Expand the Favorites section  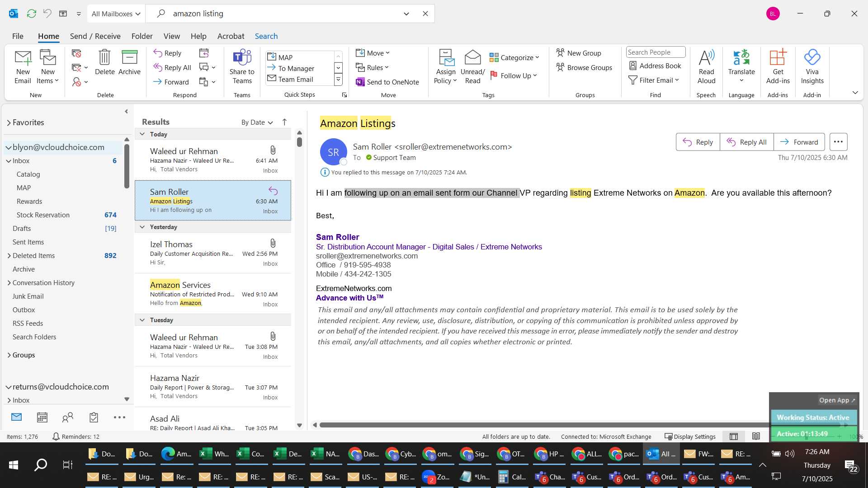pyautogui.click(x=9, y=122)
